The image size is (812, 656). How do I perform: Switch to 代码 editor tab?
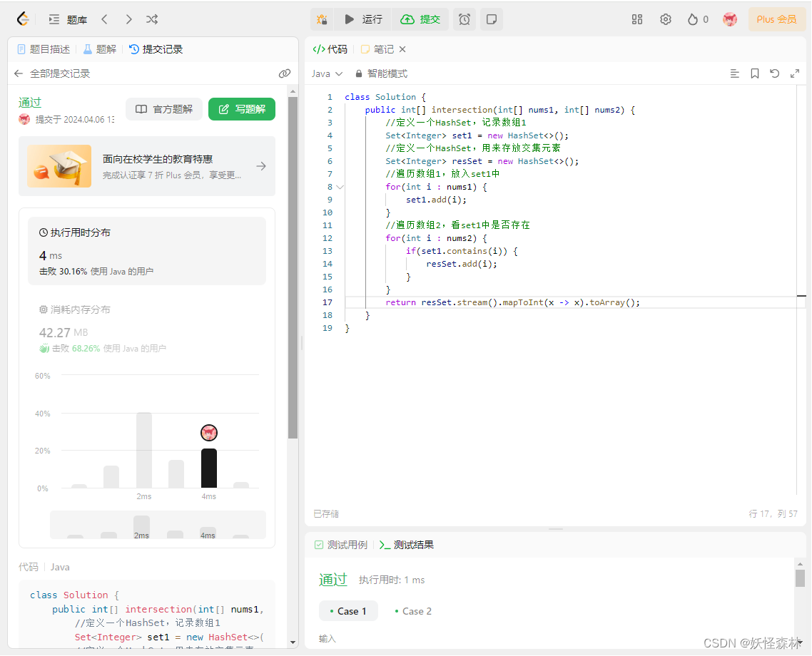tap(330, 49)
